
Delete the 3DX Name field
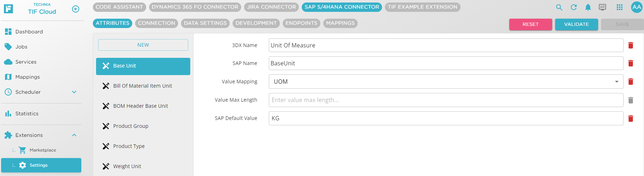[631, 45]
